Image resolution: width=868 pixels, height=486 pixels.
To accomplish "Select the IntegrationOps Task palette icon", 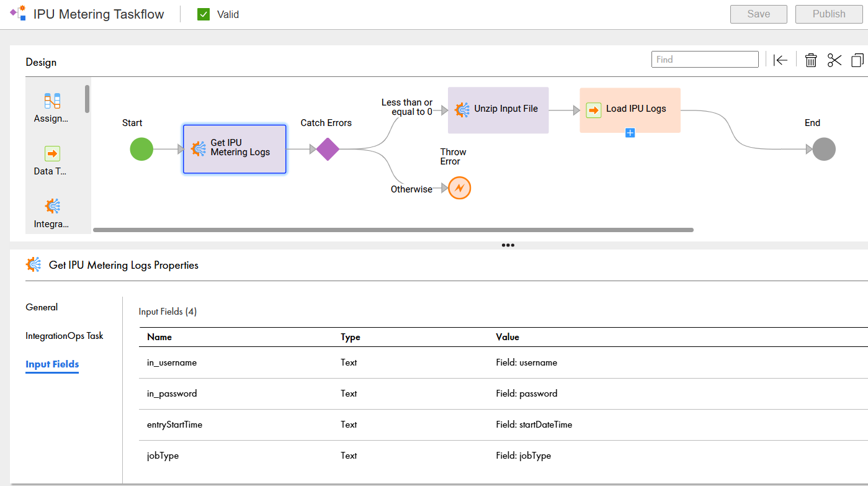I will pyautogui.click(x=52, y=206).
